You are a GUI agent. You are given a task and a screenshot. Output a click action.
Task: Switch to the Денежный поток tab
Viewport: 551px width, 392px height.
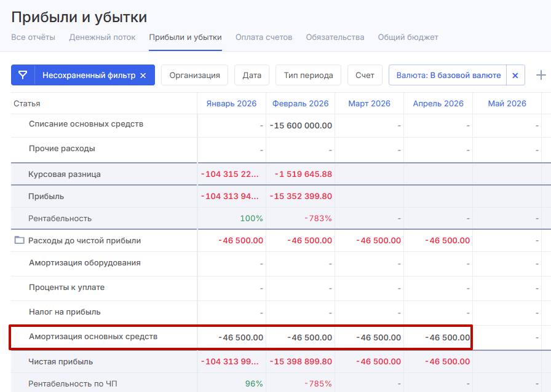coord(102,37)
